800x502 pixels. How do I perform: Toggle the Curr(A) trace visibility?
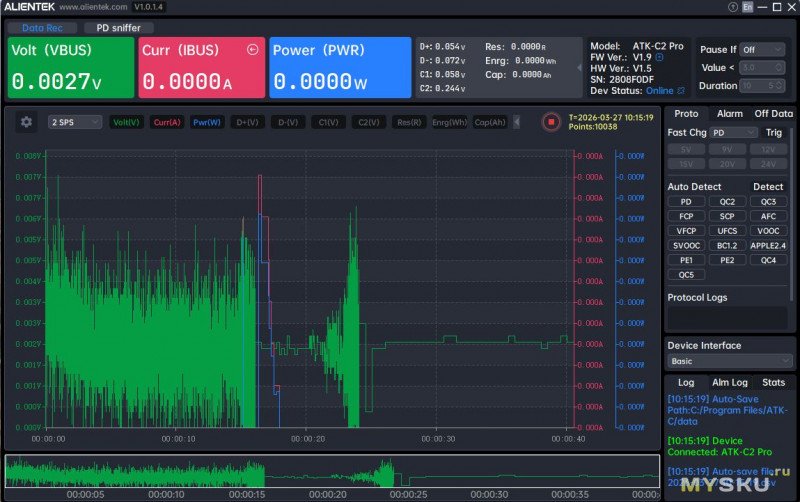click(167, 122)
